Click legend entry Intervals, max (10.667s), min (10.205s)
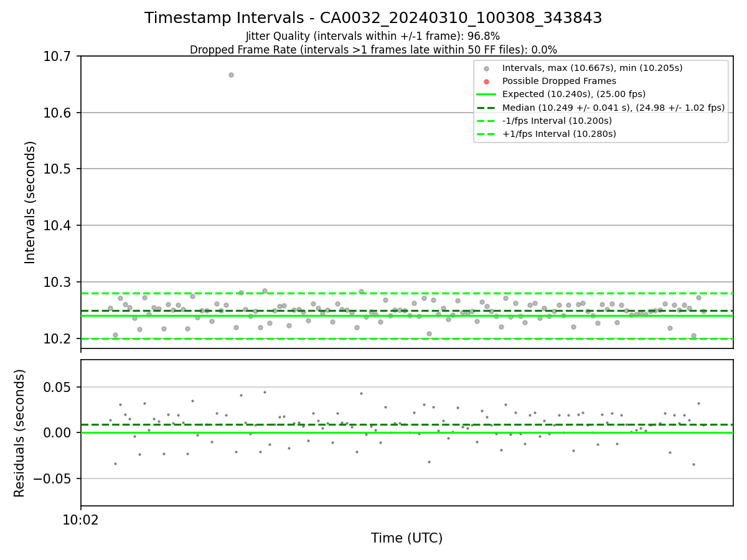This screenshot has width=747, height=560. 592,68
